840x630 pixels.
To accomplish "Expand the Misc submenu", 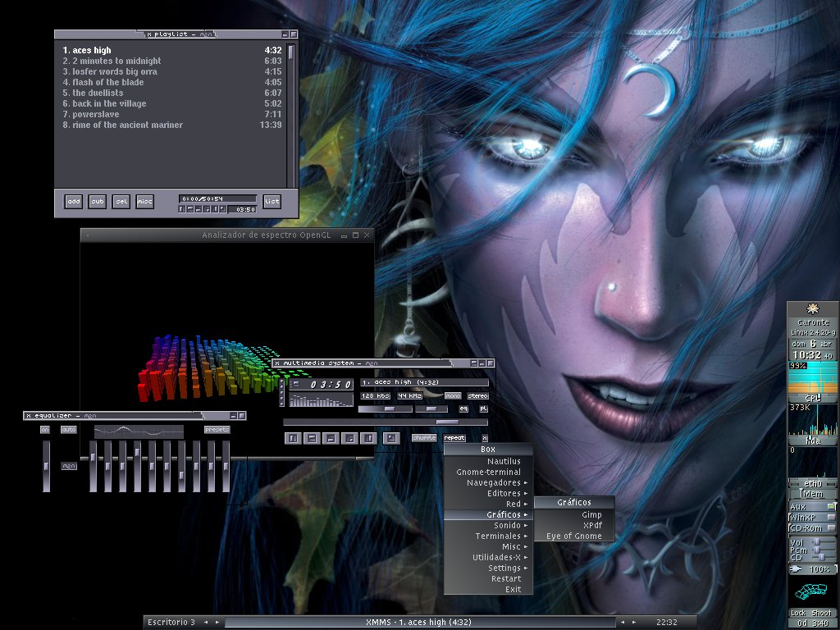I will [488, 547].
